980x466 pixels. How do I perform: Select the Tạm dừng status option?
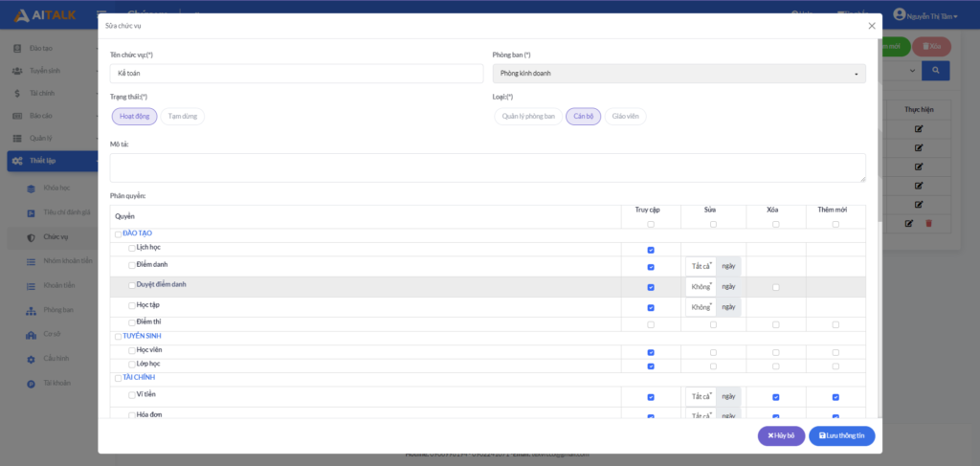pyautogui.click(x=182, y=117)
